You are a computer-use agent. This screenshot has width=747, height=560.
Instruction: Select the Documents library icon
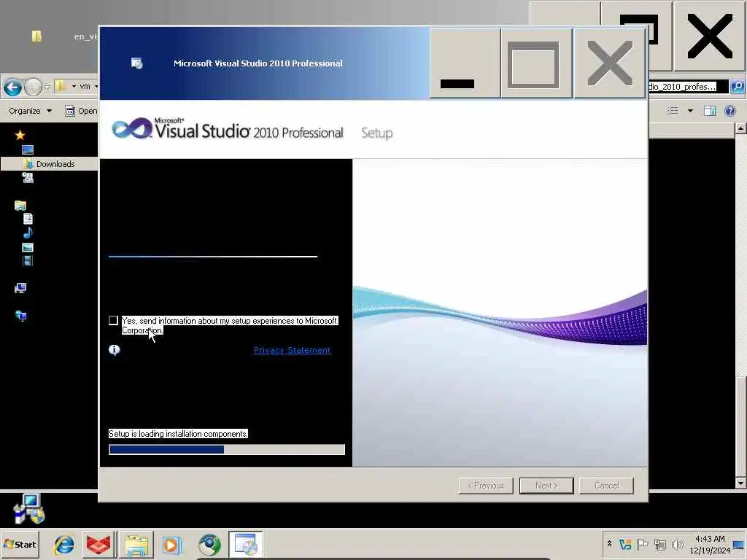(x=28, y=219)
